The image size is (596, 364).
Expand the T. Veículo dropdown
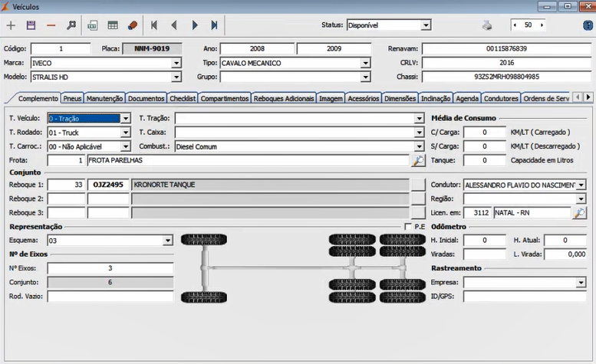click(x=126, y=119)
